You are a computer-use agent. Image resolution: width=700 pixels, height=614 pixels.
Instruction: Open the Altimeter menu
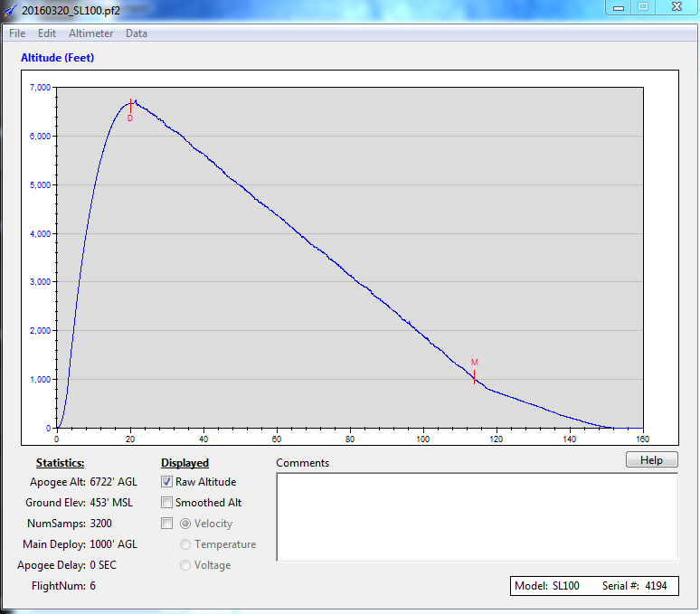[x=90, y=33]
